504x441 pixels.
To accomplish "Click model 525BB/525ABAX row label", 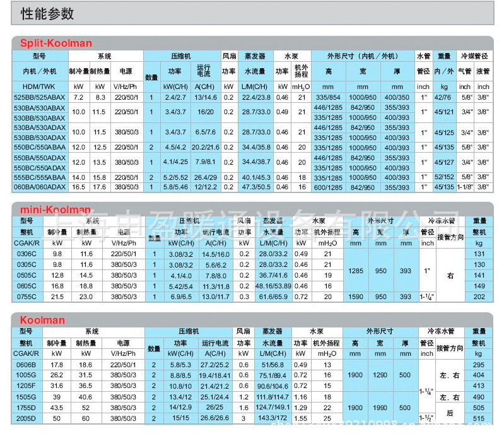I will [40, 97].
